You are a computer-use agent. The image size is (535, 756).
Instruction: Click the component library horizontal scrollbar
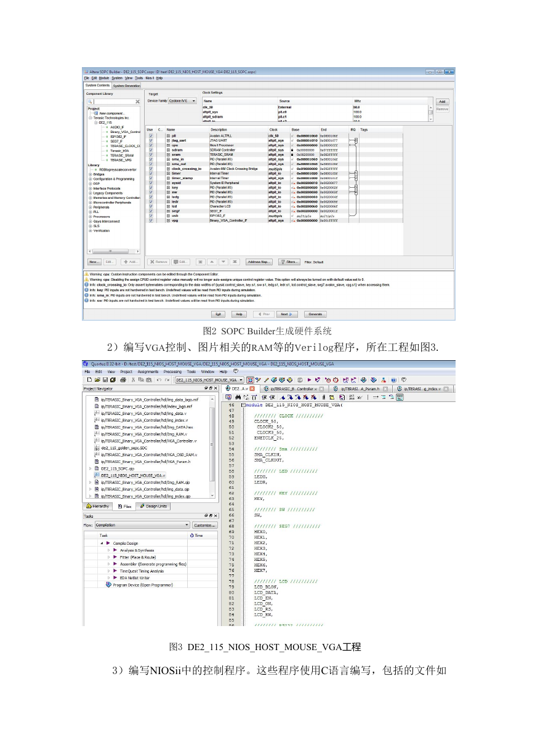[x=113, y=251]
